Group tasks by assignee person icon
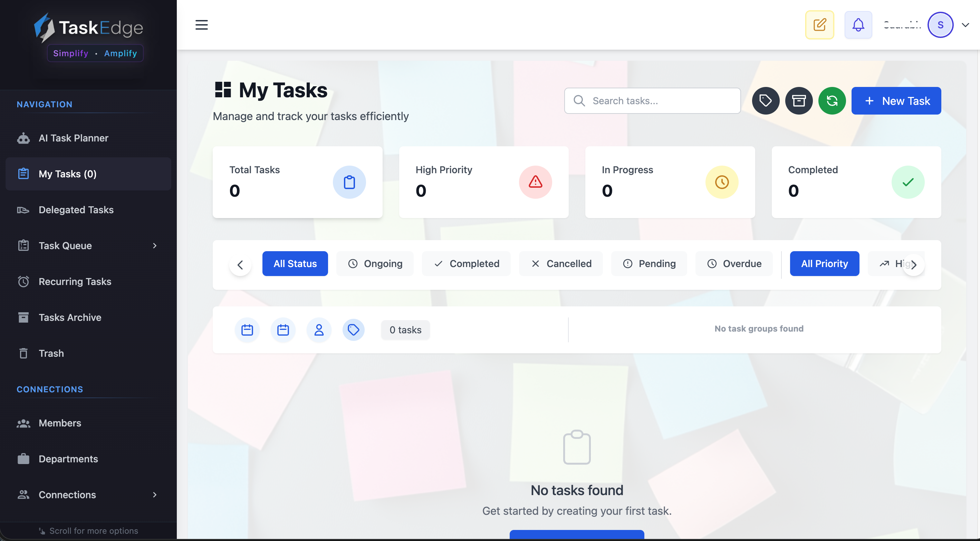 [319, 329]
